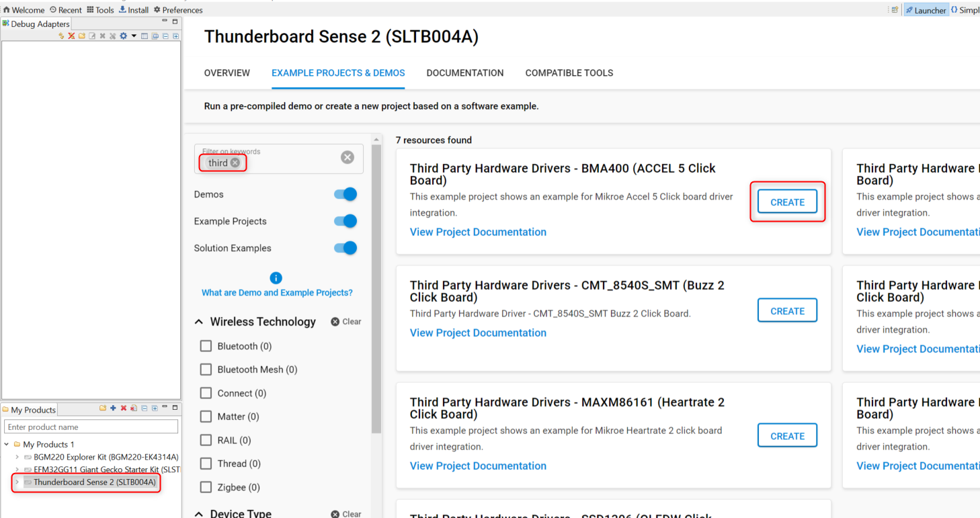The height and width of the screenshot is (518, 980).
Task: Toggle the Example Projects switch
Action: point(345,221)
